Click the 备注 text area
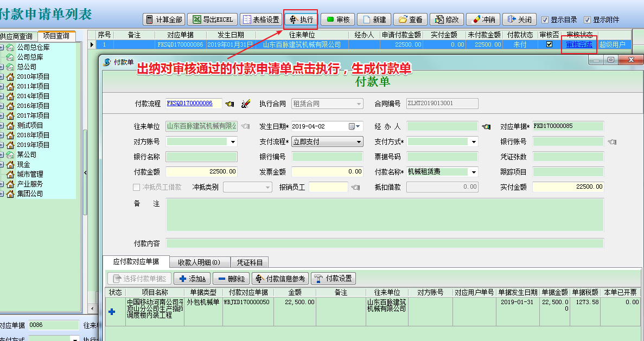This screenshot has height=341, width=644. point(385,215)
